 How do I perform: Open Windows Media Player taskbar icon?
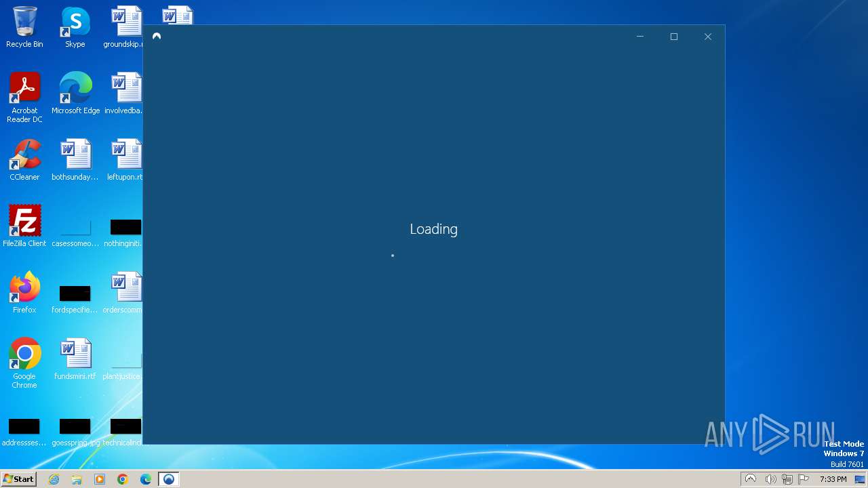click(100, 479)
